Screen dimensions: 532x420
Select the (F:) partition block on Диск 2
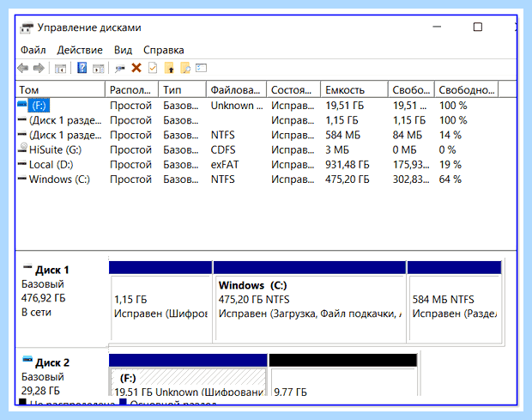(188, 374)
